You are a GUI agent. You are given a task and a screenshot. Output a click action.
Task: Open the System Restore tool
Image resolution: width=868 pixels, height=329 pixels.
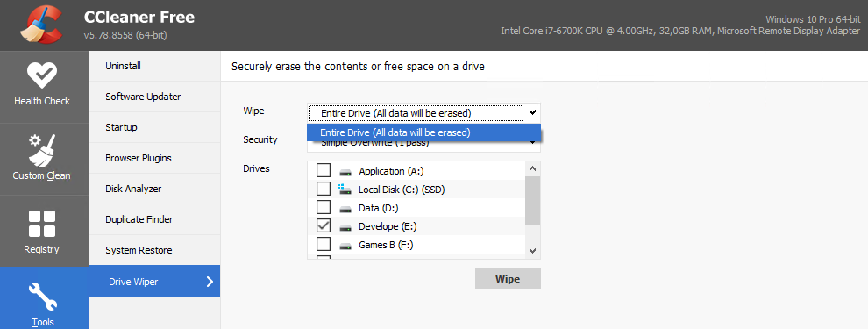[154, 250]
